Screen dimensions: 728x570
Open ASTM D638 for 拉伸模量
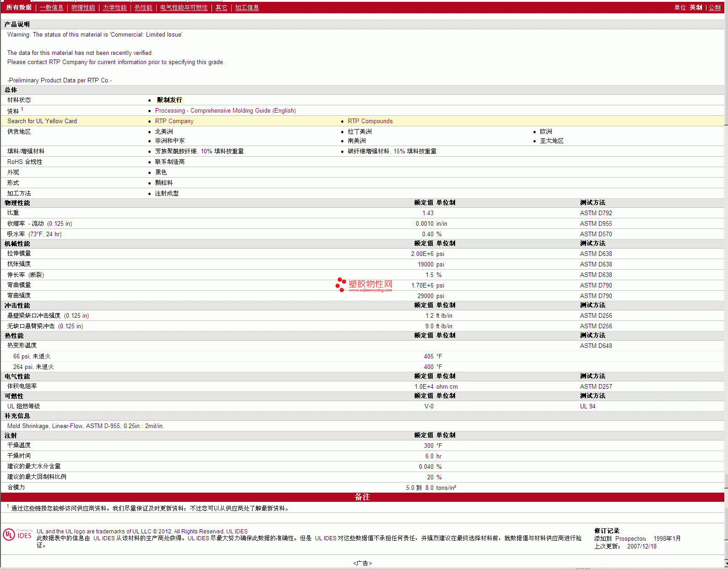click(596, 254)
